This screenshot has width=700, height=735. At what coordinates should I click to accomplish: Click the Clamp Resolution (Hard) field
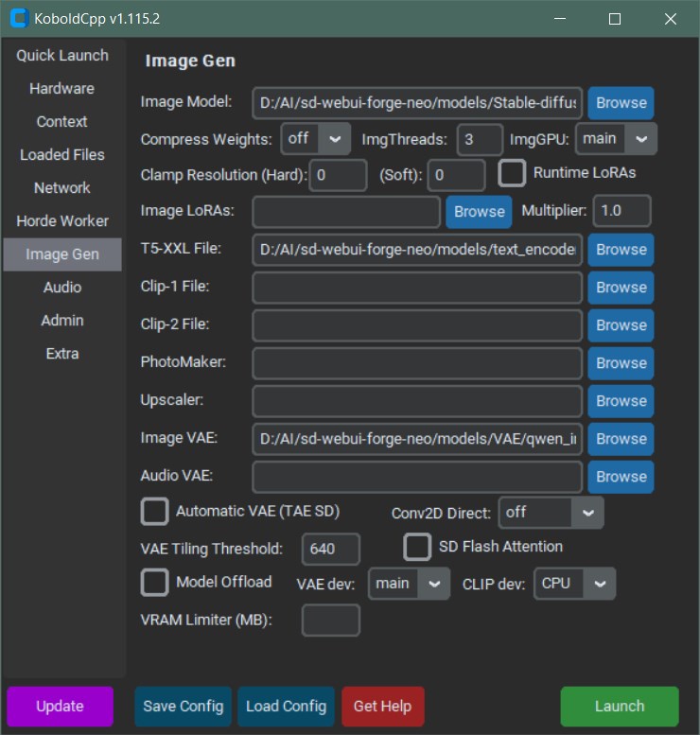tap(338, 175)
